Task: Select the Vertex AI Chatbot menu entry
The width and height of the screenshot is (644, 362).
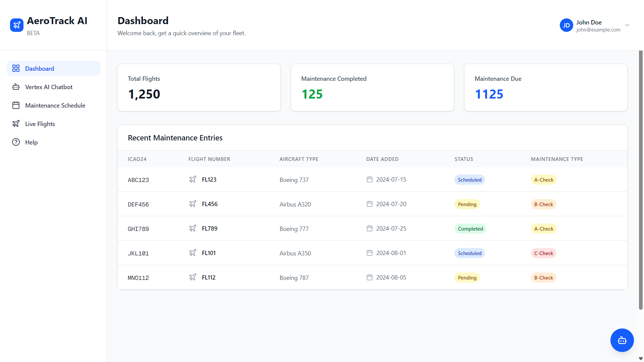Action: 49,87
